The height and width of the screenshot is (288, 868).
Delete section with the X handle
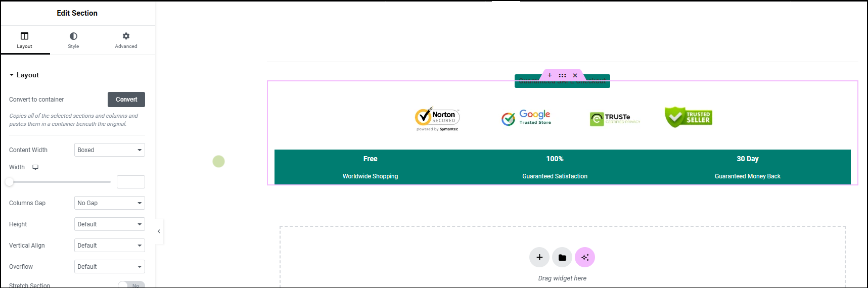(x=575, y=75)
